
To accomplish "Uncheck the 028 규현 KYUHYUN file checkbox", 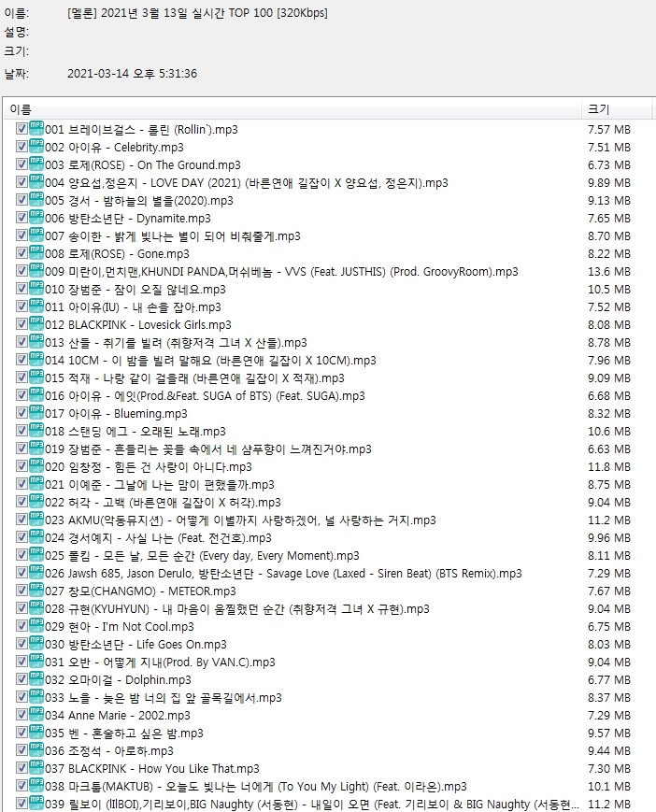I will [x=21, y=608].
